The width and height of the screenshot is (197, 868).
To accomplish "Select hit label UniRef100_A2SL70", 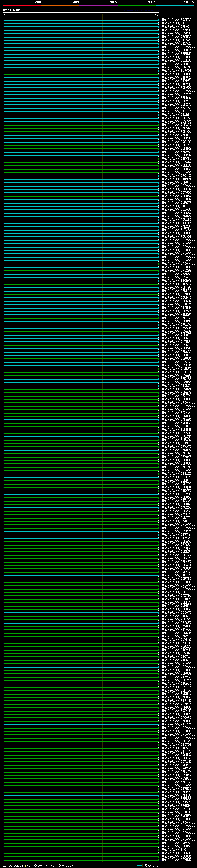I will tap(176, 386).
